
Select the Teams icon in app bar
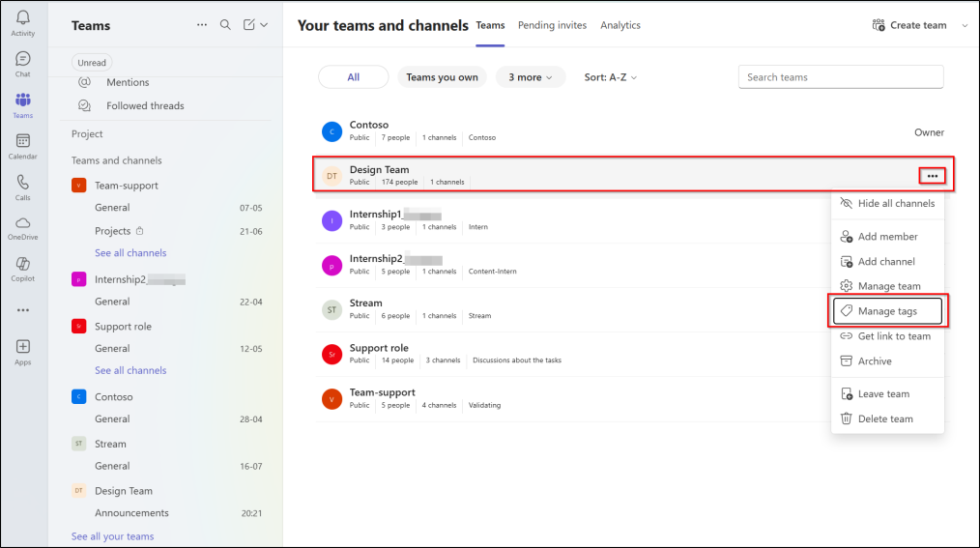pyautogui.click(x=22, y=100)
